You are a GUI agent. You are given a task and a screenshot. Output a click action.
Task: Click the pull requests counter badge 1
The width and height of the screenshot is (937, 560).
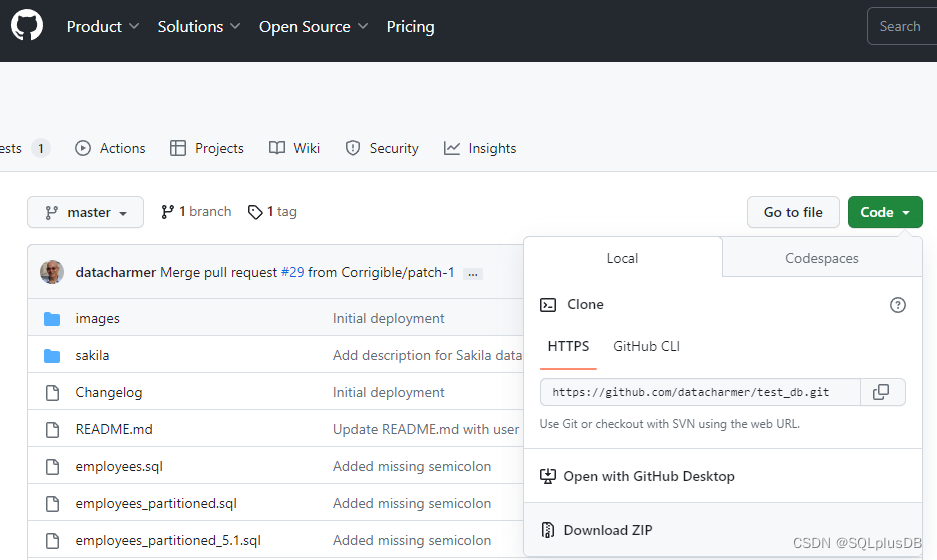tap(41, 148)
